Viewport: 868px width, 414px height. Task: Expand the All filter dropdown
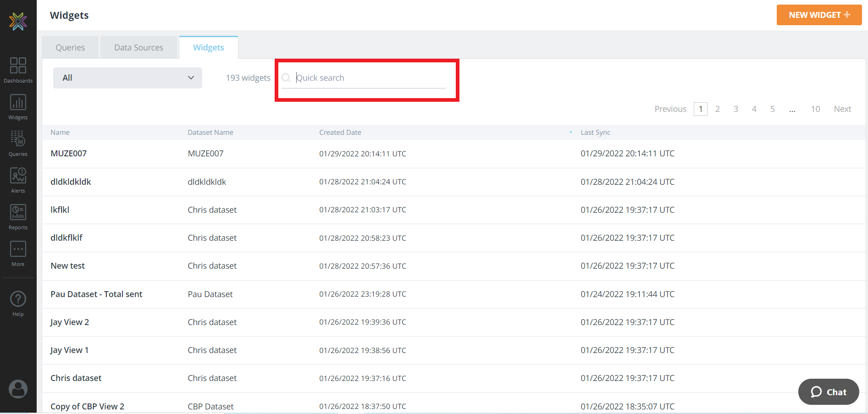127,78
